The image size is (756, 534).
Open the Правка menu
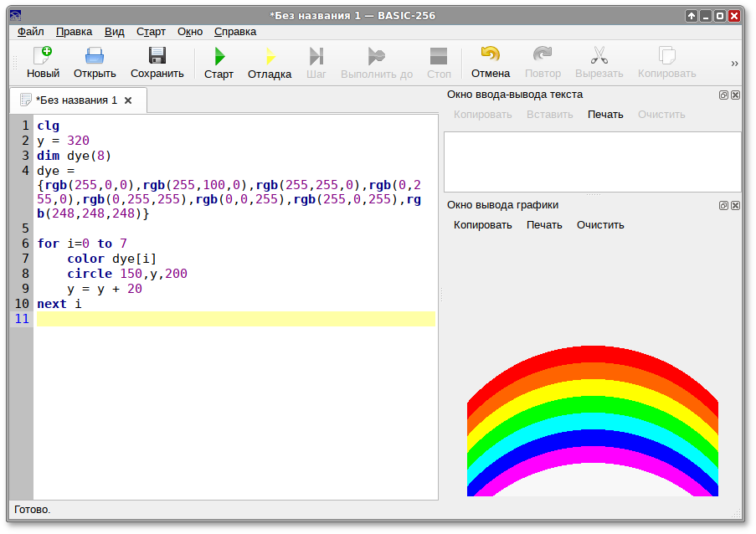74,32
